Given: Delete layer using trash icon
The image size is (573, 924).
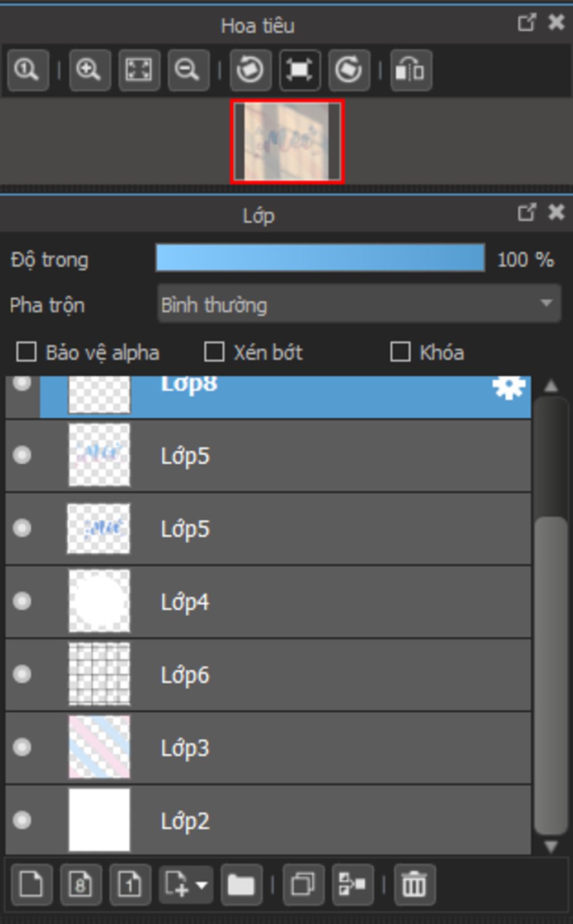Looking at the screenshot, I should pos(414,885).
